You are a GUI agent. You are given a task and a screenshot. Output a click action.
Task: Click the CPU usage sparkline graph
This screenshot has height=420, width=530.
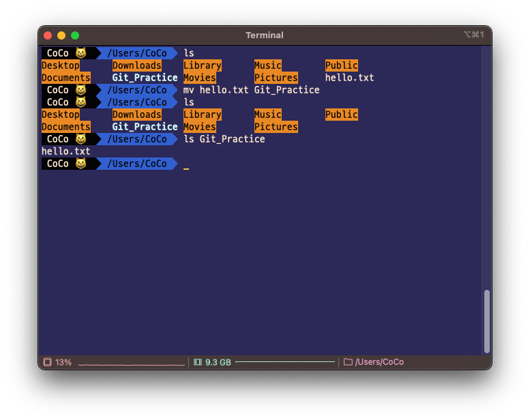click(x=132, y=365)
